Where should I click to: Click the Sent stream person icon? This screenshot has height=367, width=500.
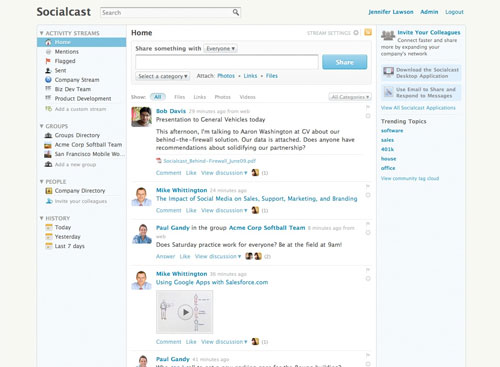48,70
